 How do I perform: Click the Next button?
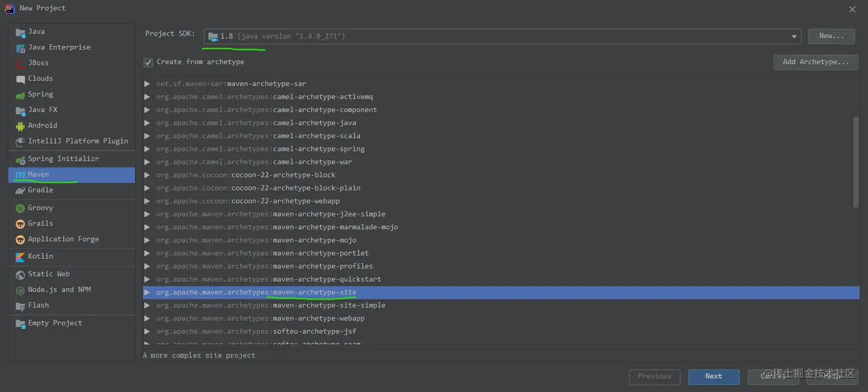(x=714, y=376)
